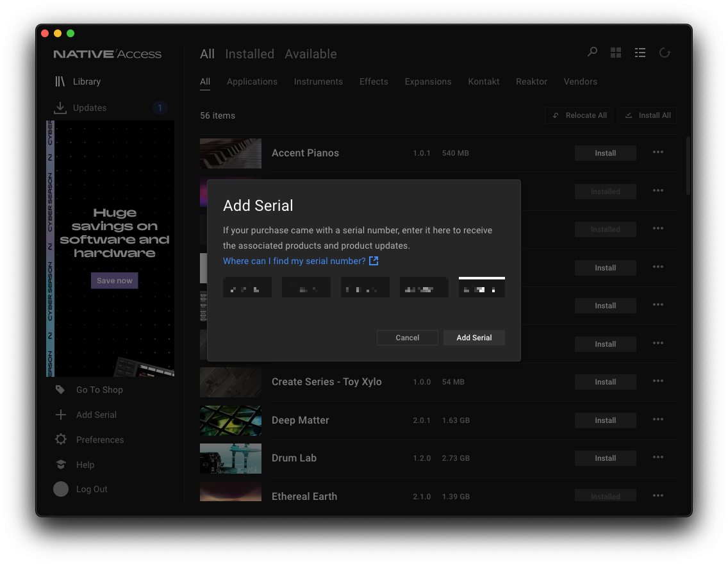
Task: Select the Expansions category tab
Action: click(x=427, y=81)
